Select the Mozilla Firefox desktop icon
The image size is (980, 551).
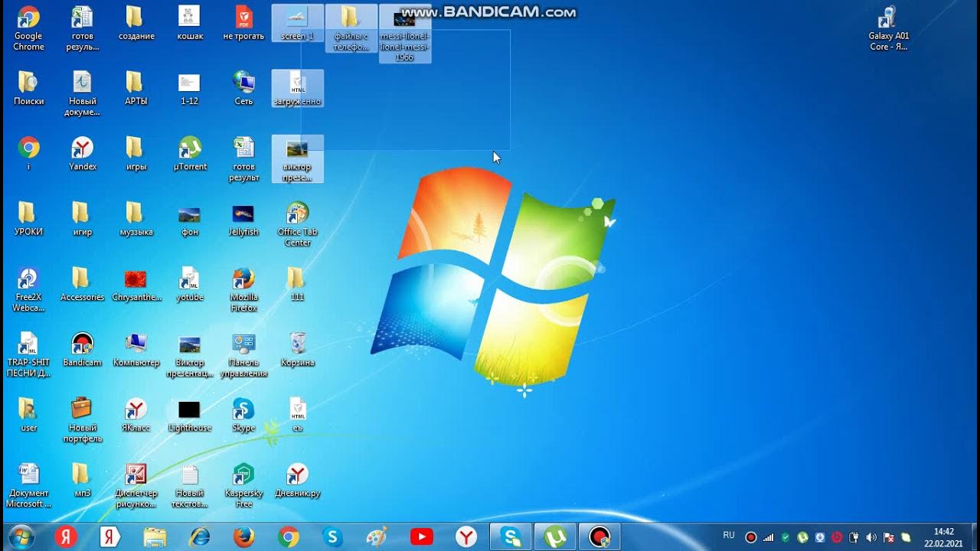(243, 289)
